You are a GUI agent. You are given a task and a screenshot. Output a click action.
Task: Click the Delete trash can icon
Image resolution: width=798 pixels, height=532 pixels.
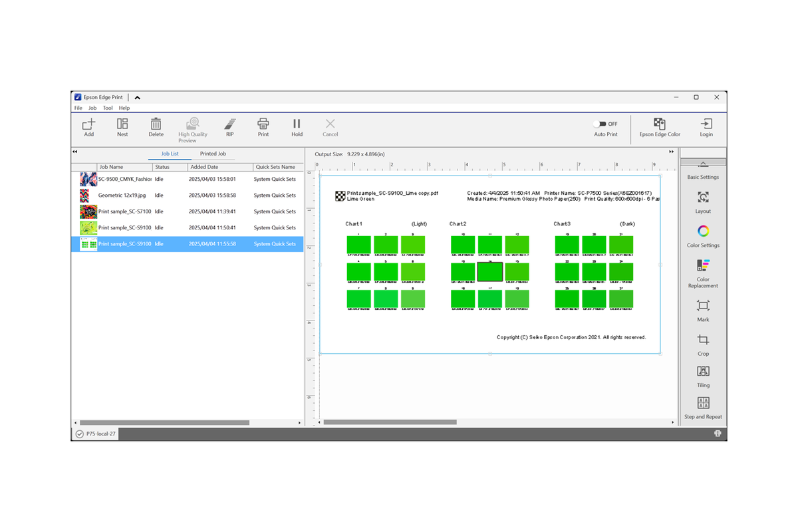tap(156, 124)
